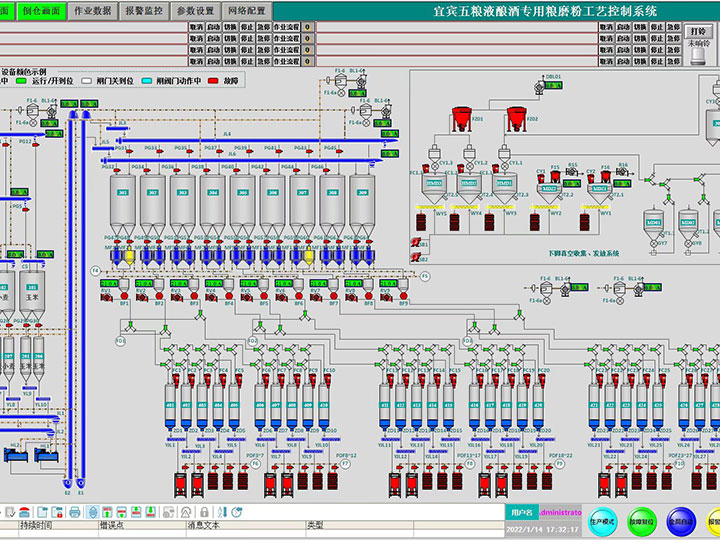Viewport: 720px width, 540px height.
Task: Open the 报警监控 tab
Action: click(x=144, y=11)
